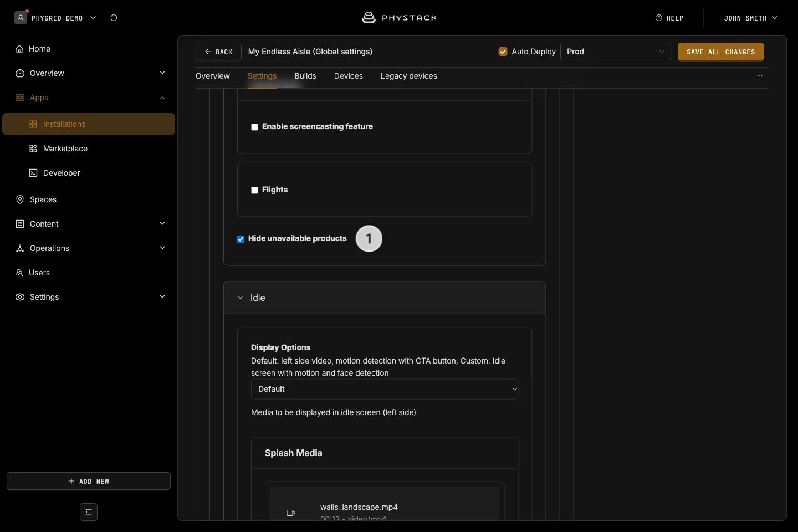Image resolution: width=798 pixels, height=532 pixels.
Task: Click the Installations icon
Action: [x=33, y=124]
